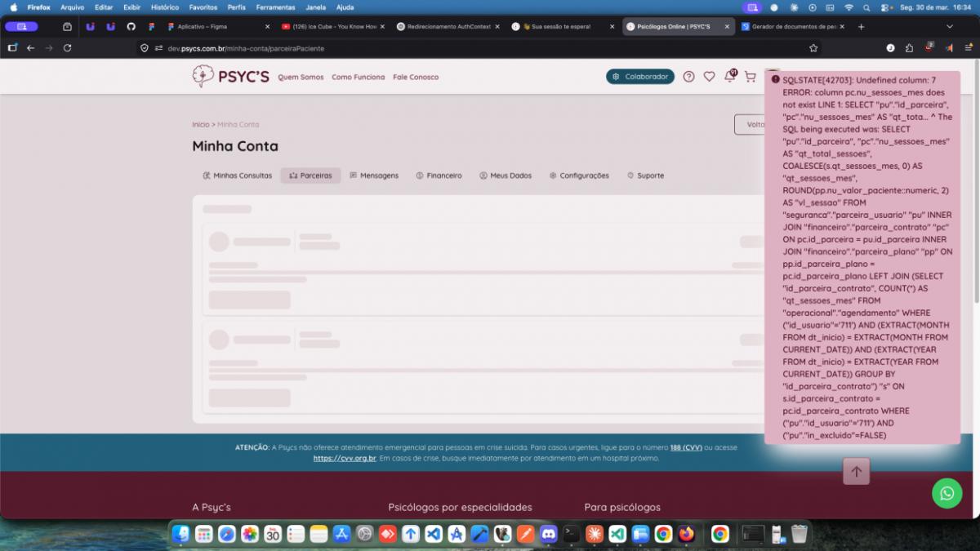980x551 pixels.
Task: Follow the cvv.org.br link
Action: (345, 459)
